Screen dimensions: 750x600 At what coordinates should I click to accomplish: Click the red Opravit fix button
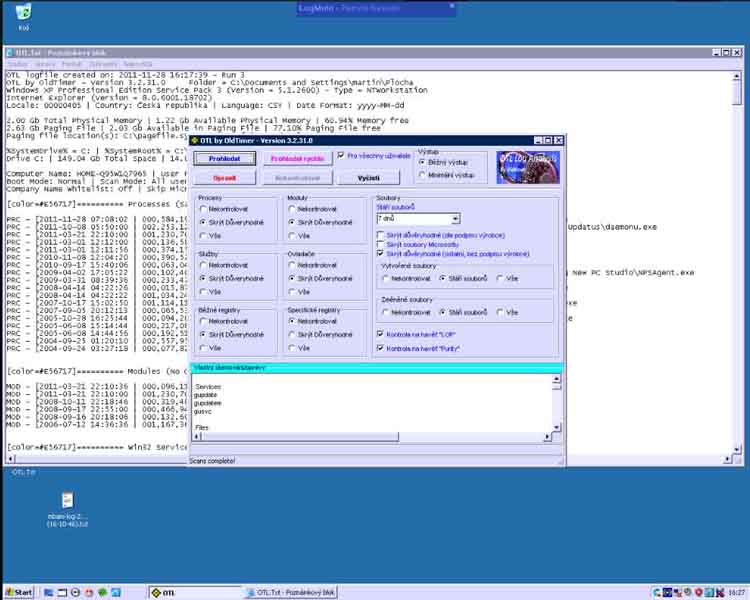click(x=224, y=178)
